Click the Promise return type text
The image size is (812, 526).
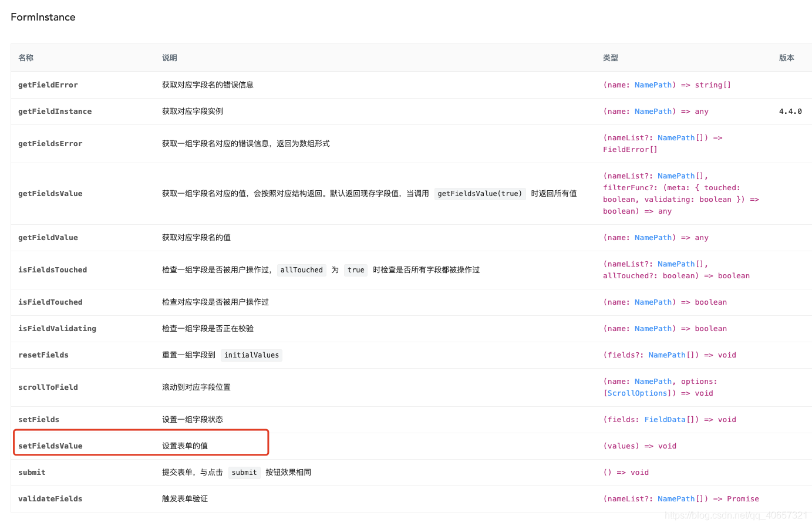tap(743, 499)
